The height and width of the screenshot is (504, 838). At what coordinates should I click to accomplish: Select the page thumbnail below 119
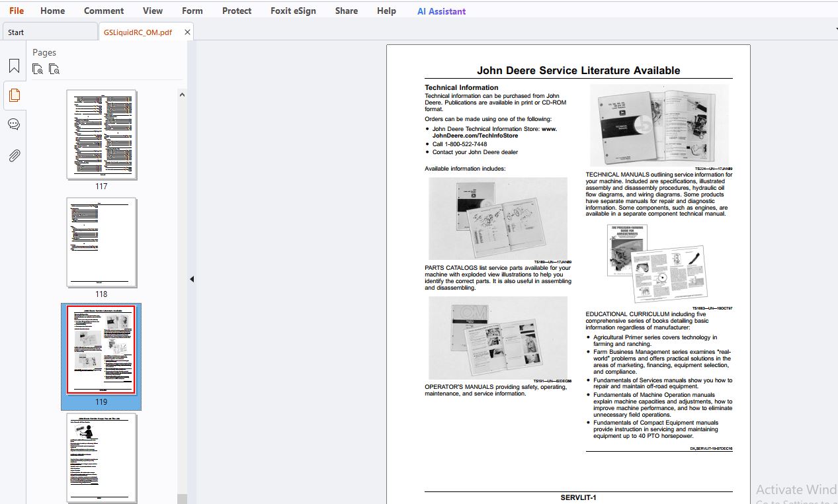(x=101, y=458)
